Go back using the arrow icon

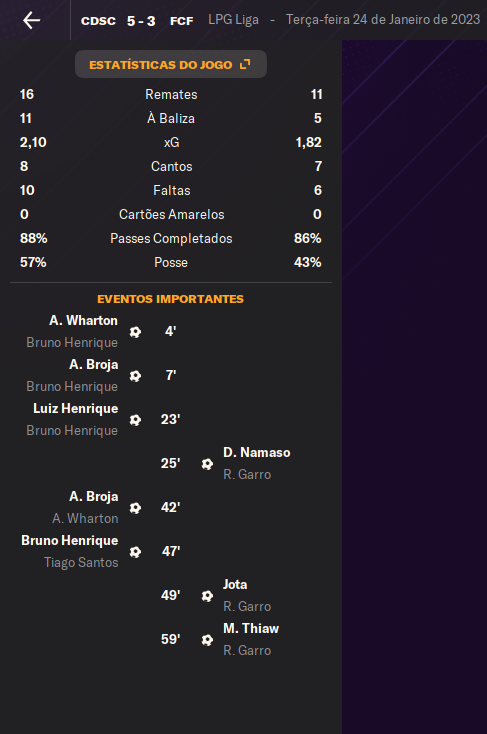tap(31, 20)
